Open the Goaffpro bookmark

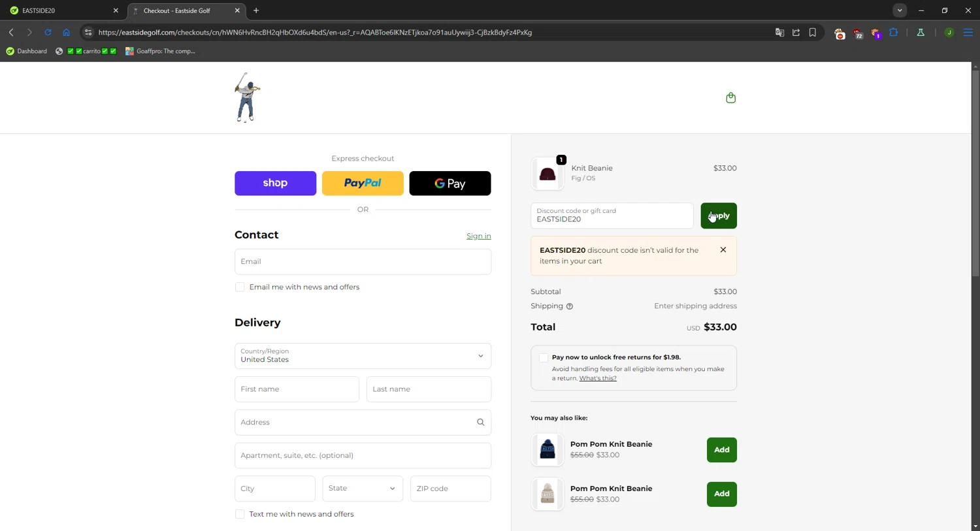(x=161, y=51)
